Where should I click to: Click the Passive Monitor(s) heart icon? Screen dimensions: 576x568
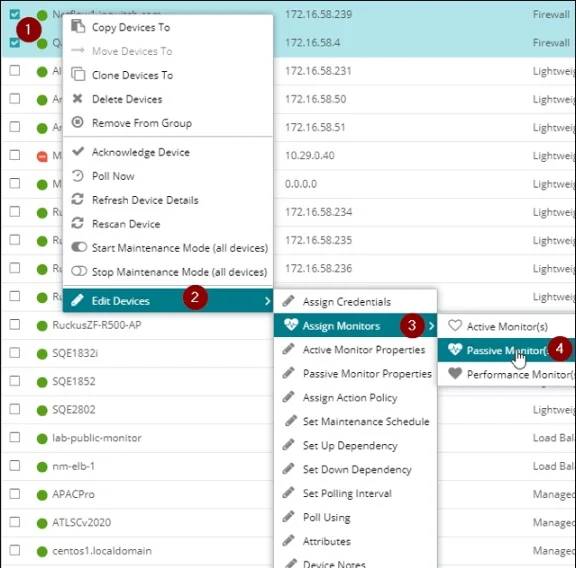pos(455,349)
